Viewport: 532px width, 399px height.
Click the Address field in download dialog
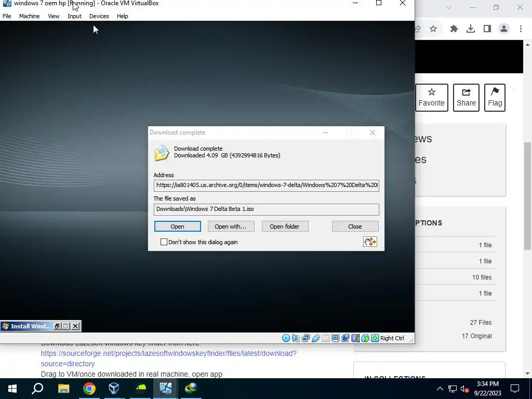click(x=267, y=185)
